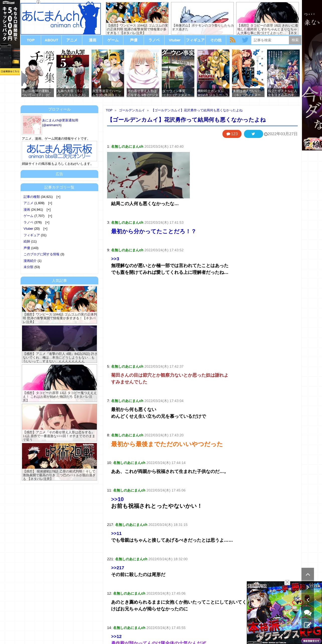Open the その他 navigation tab

click(216, 40)
